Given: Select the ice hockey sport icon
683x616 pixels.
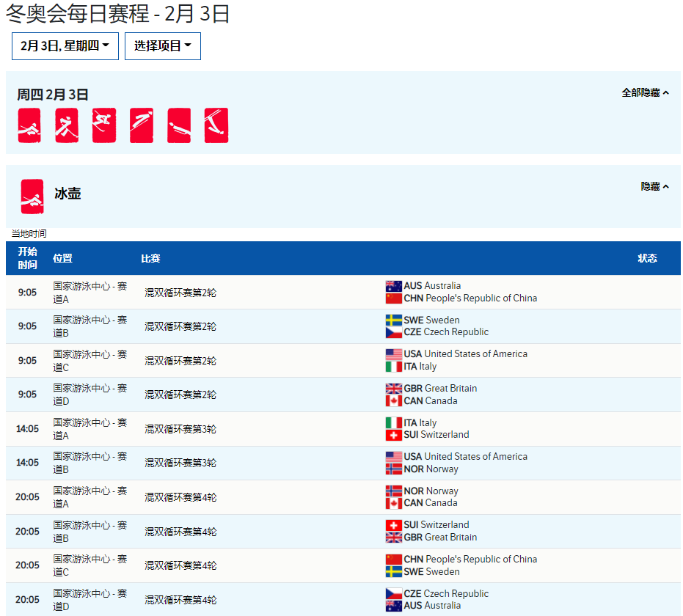Looking at the screenshot, I should pos(67,125).
